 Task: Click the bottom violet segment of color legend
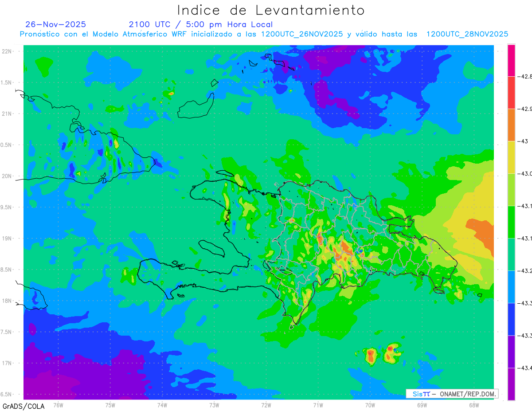pyautogui.click(x=511, y=384)
